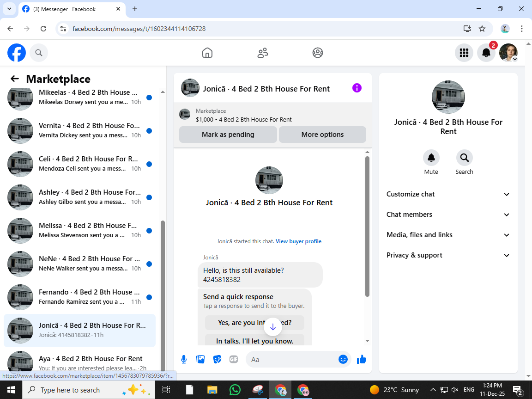
Task: Open Task View in the taskbar
Action: coord(166,390)
